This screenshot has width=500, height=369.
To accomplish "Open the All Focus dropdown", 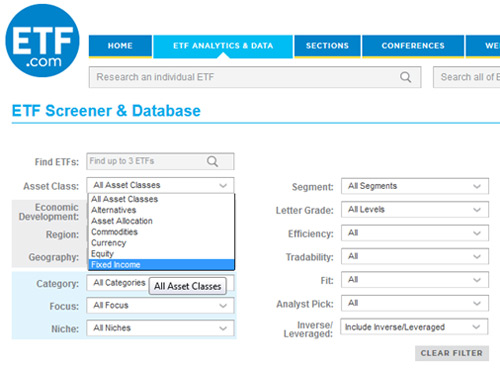I will [x=160, y=305].
